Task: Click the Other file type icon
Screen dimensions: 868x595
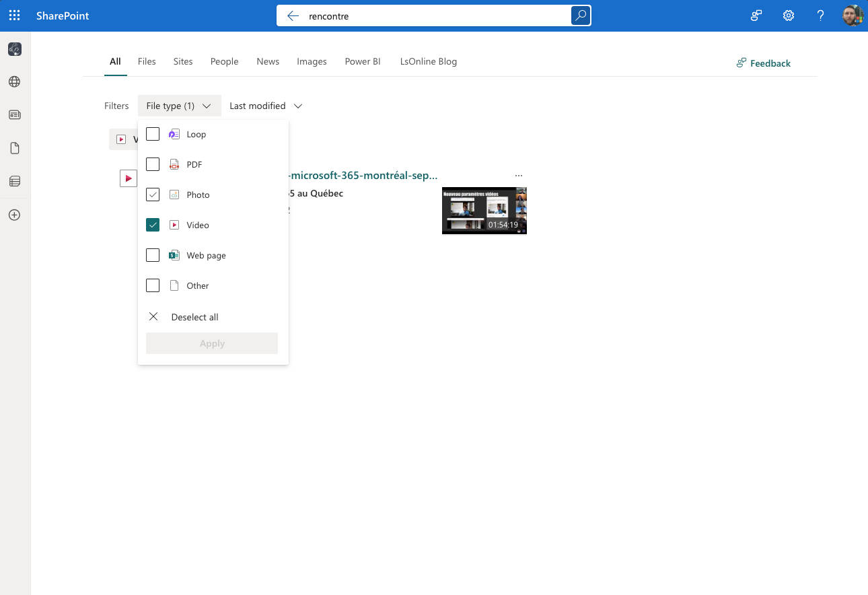Action: point(174,285)
